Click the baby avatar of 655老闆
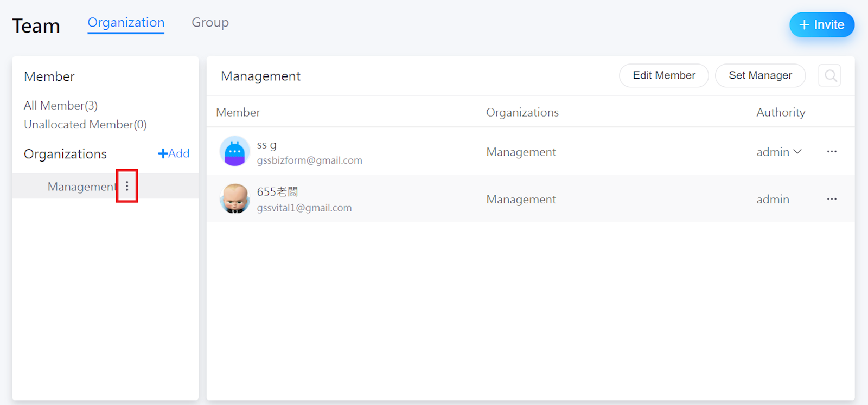The image size is (868, 405). pyautogui.click(x=234, y=198)
